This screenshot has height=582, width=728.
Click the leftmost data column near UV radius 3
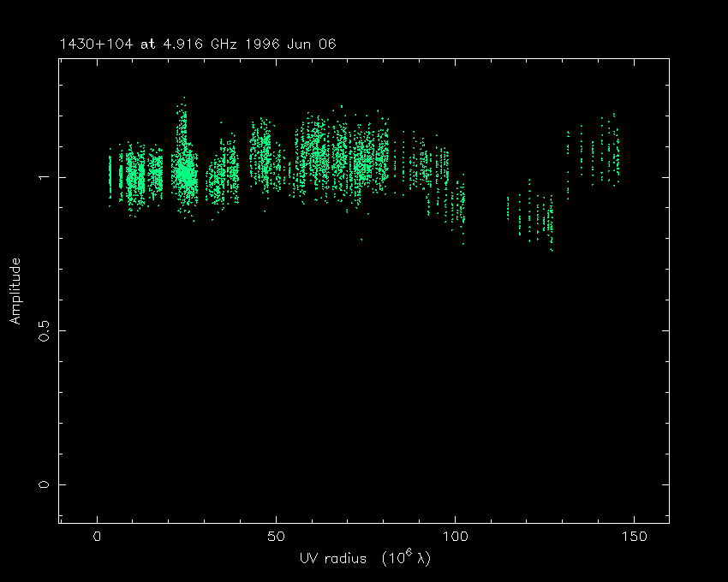tap(110, 175)
